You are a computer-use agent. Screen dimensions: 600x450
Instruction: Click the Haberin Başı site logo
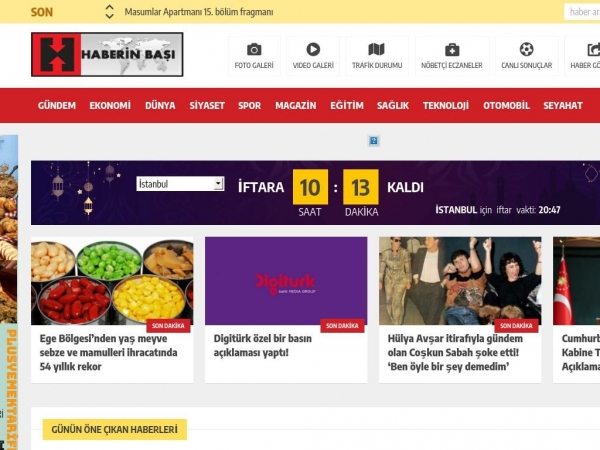(107, 54)
